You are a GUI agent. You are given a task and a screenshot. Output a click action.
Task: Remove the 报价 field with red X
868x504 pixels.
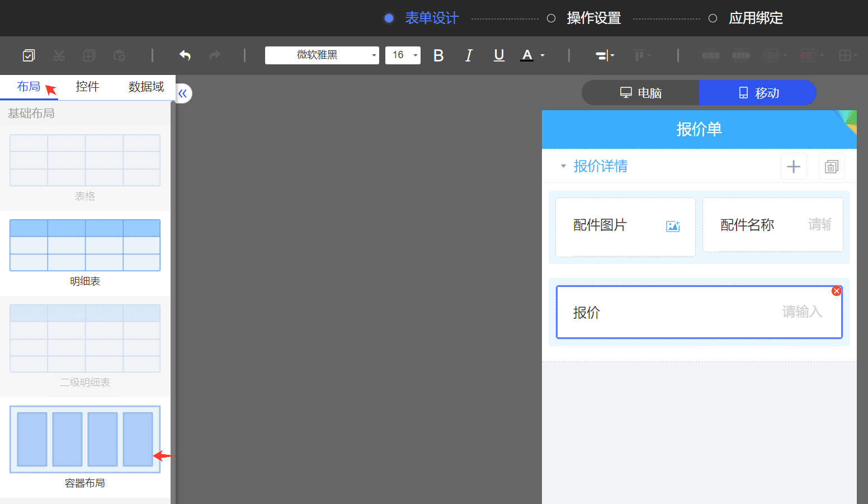(x=837, y=291)
